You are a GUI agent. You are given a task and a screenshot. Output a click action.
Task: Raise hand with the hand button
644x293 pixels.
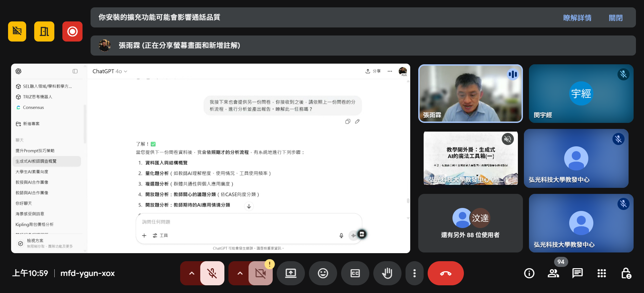pyautogui.click(x=387, y=273)
